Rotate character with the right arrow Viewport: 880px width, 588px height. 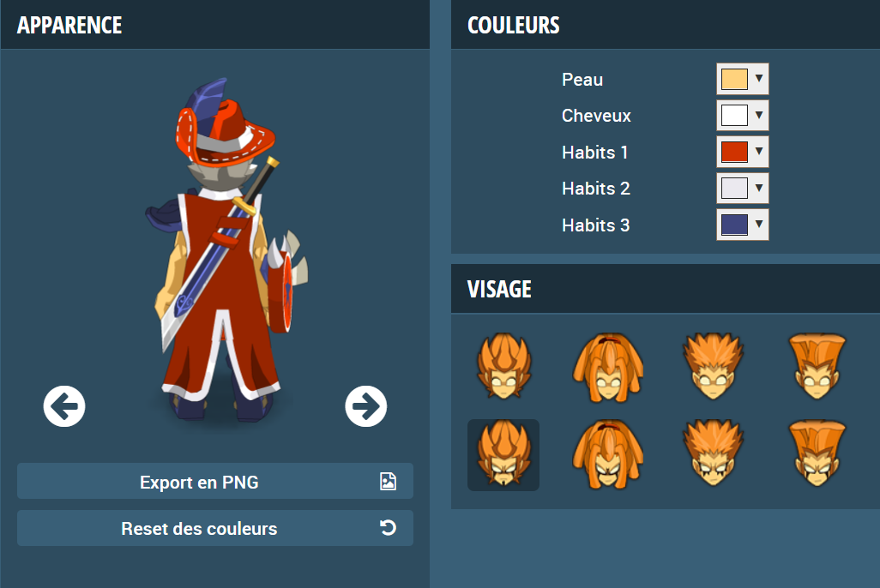point(366,406)
